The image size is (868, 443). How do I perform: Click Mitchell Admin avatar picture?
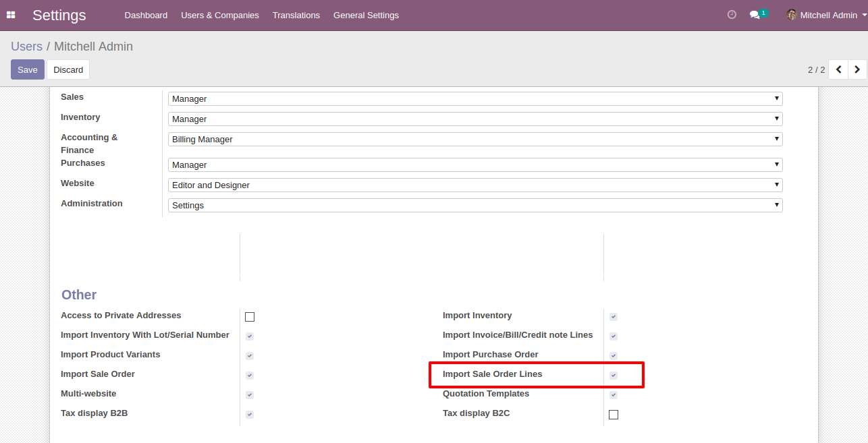coord(792,15)
